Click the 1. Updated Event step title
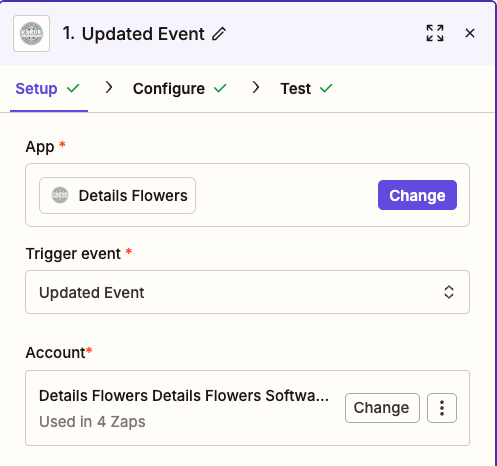 point(134,34)
